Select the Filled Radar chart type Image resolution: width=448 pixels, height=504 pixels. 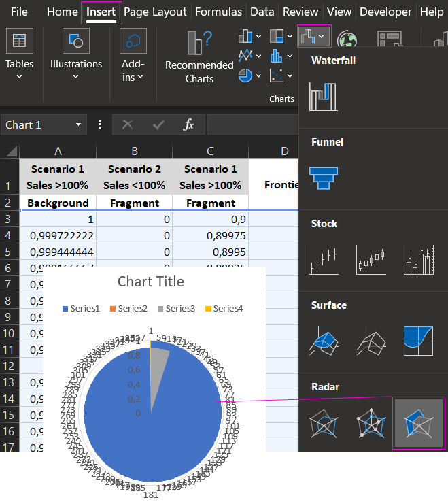418,424
